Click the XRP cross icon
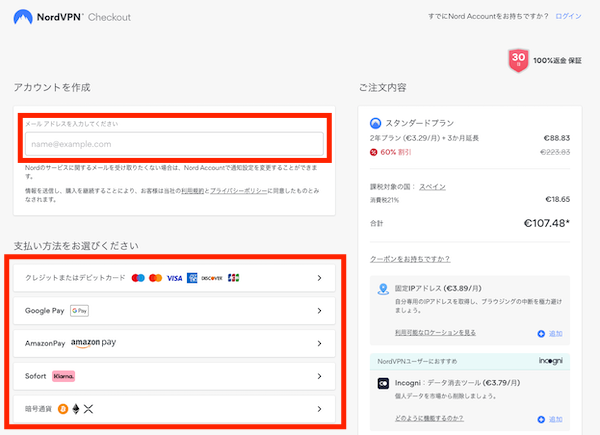The image size is (600, 435). click(x=88, y=409)
